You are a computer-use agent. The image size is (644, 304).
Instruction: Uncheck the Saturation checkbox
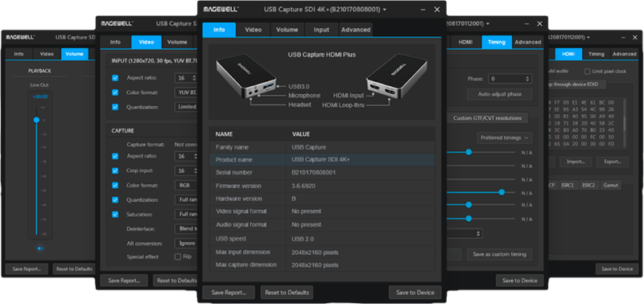[x=115, y=214]
